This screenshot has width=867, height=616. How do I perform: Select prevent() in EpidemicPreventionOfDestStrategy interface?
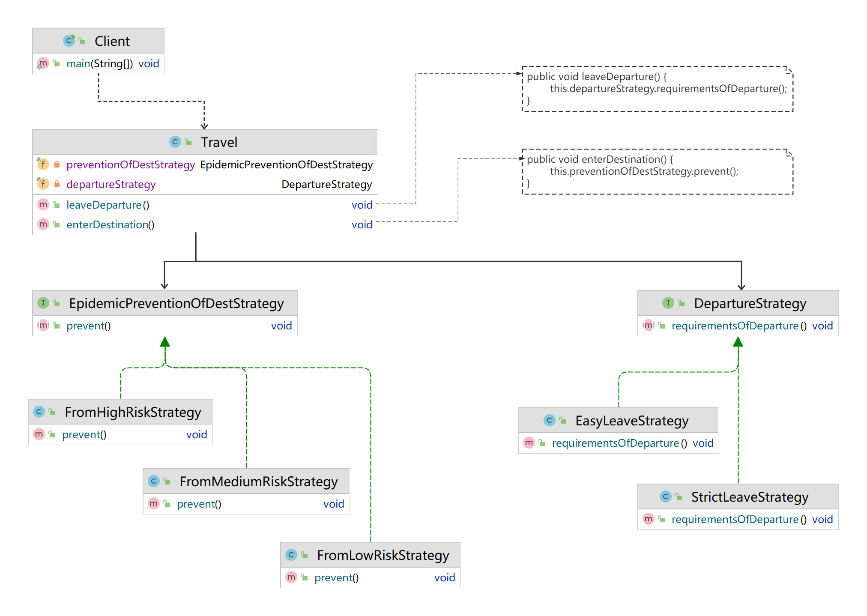coord(88,326)
